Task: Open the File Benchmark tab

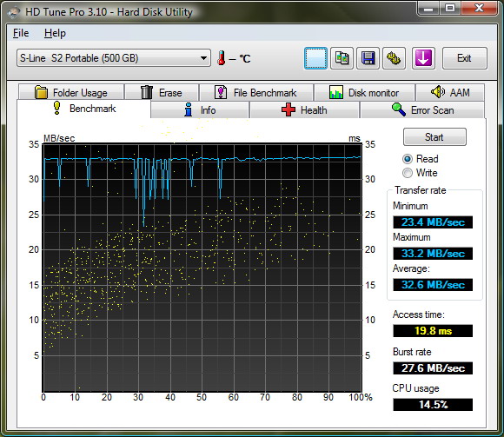Action: click(x=255, y=93)
